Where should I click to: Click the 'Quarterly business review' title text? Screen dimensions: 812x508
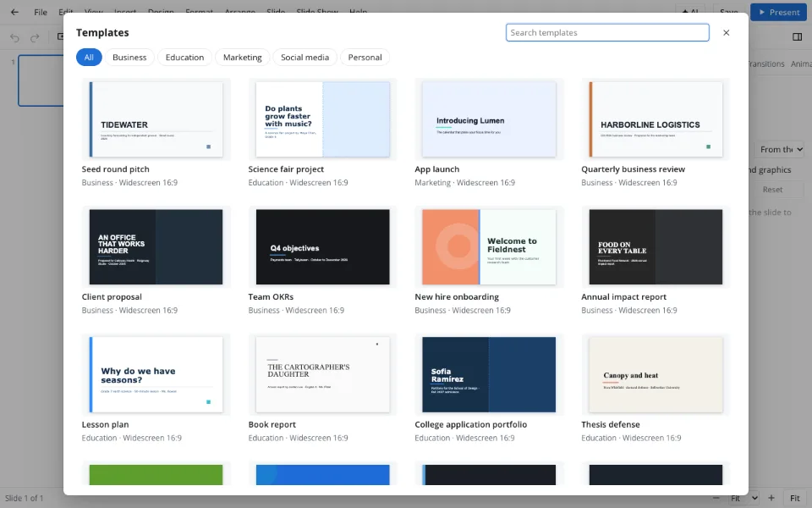coord(633,169)
